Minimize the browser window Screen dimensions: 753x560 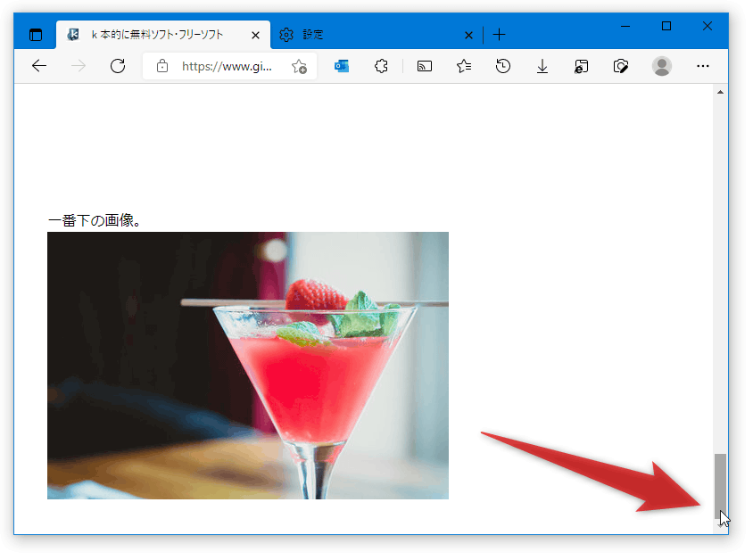(x=625, y=26)
